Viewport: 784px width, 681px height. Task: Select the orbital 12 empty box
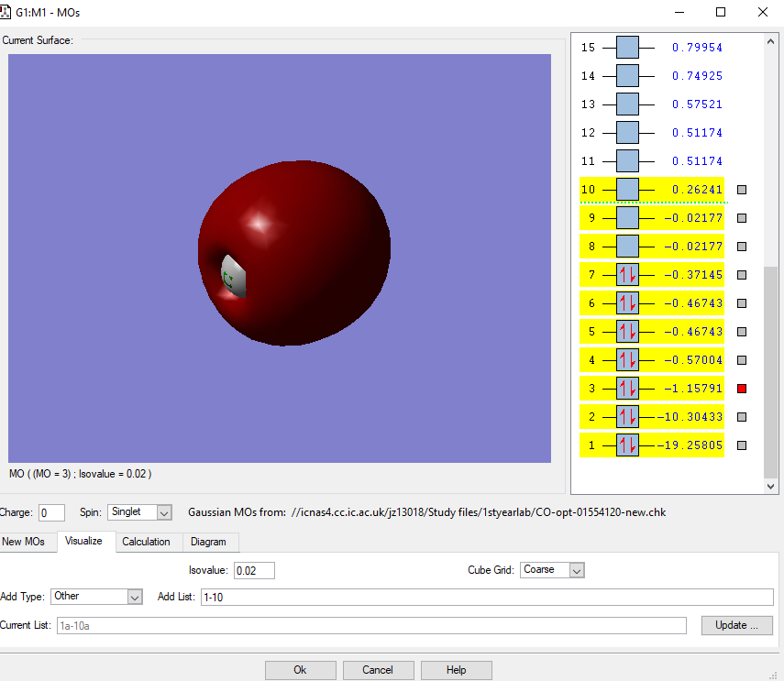click(x=627, y=133)
